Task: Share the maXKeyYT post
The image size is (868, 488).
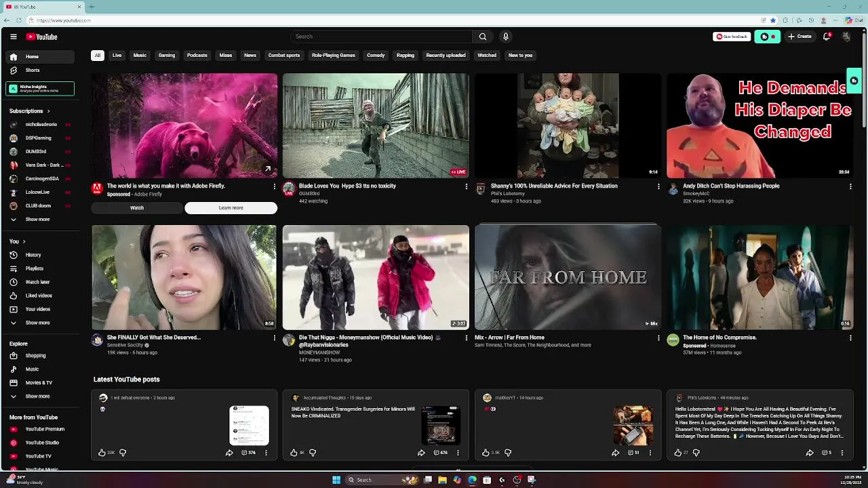Action: (x=615, y=452)
